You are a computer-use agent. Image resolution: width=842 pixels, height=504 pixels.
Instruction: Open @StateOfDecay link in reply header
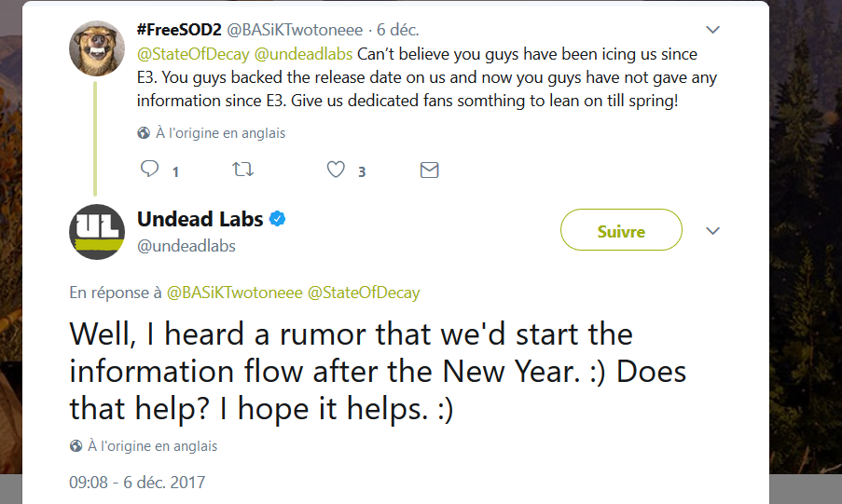pos(364,293)
